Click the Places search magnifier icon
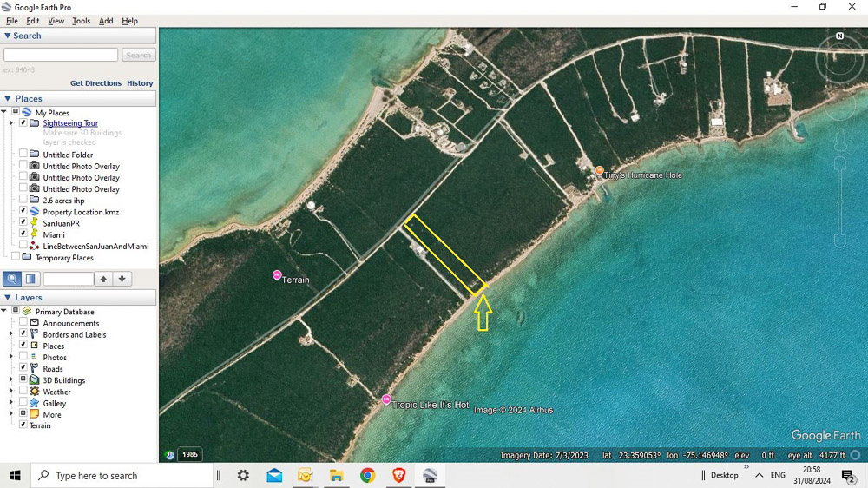868x488 pixels. 12,279
